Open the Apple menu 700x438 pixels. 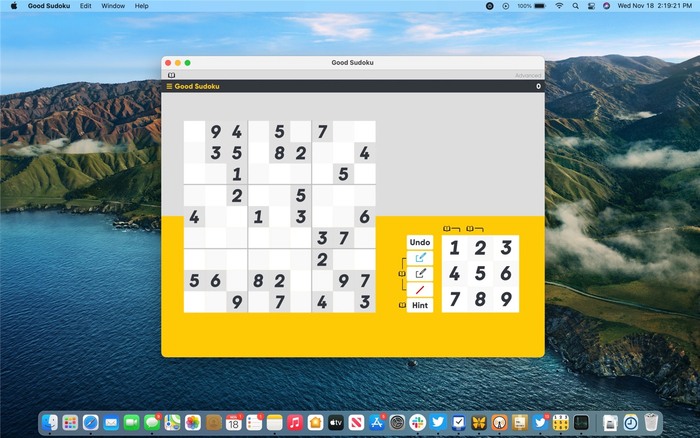[14, 6]
